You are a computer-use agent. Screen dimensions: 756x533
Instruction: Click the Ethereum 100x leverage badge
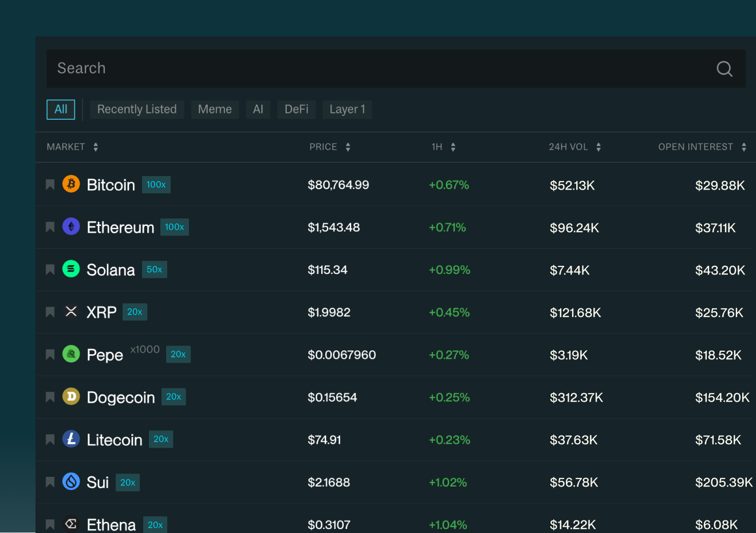pyautogui.click(x=174, y=227)
